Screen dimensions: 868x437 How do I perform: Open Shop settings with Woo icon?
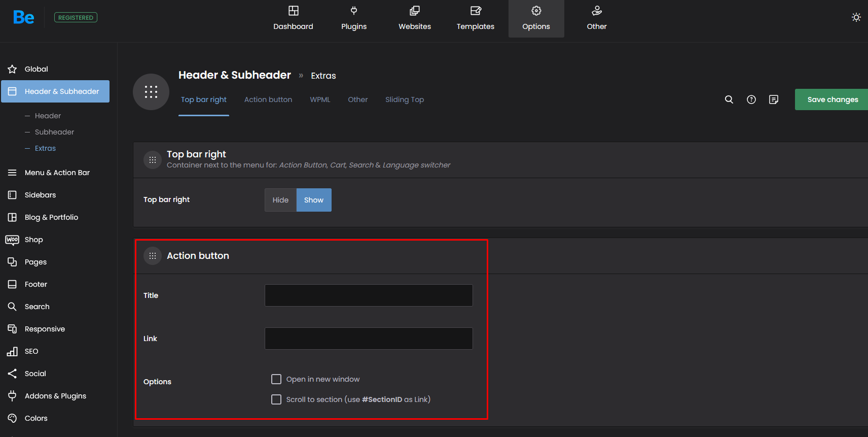55,240
